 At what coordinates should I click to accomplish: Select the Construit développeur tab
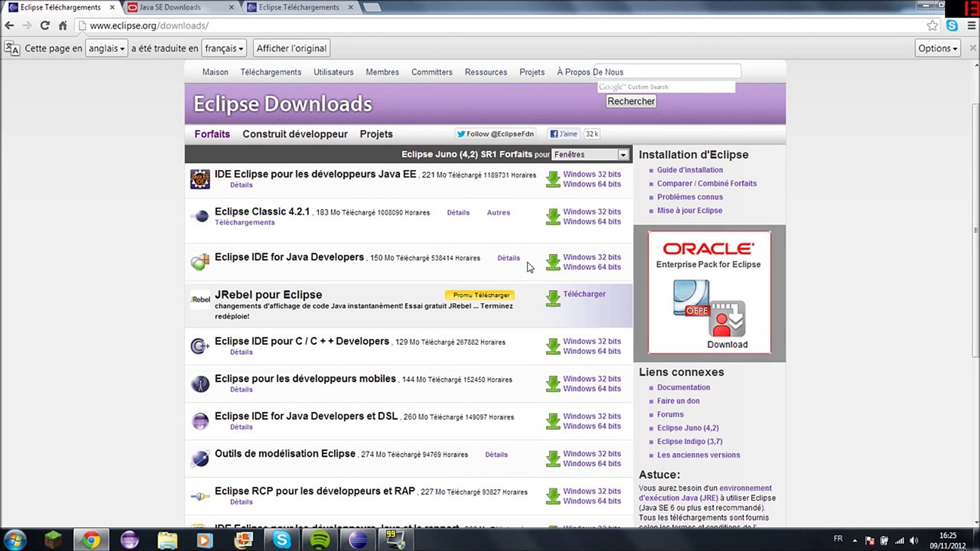click(x=295, y=134)
